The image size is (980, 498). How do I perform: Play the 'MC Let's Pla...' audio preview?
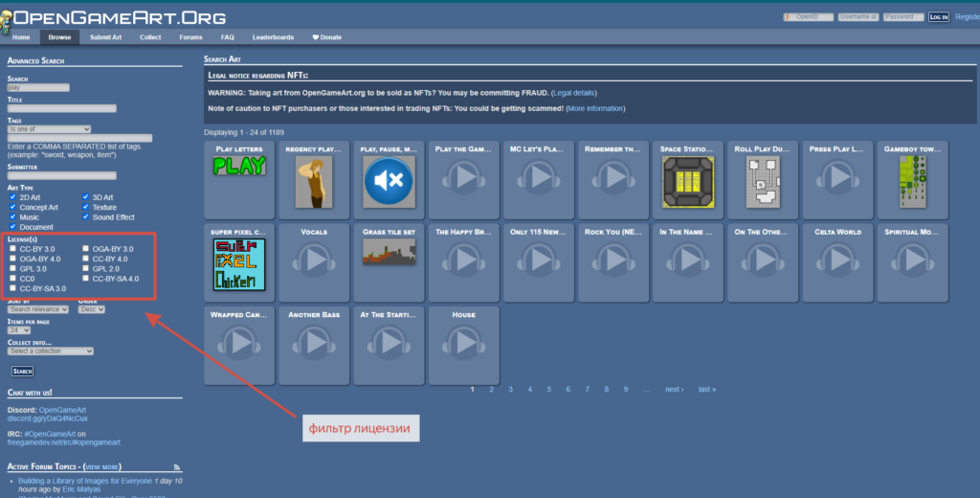tap(538, 177)
